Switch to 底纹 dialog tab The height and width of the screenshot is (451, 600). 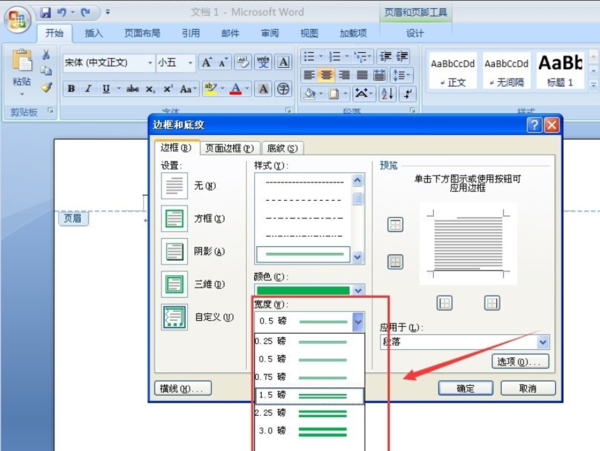[282, 148]
